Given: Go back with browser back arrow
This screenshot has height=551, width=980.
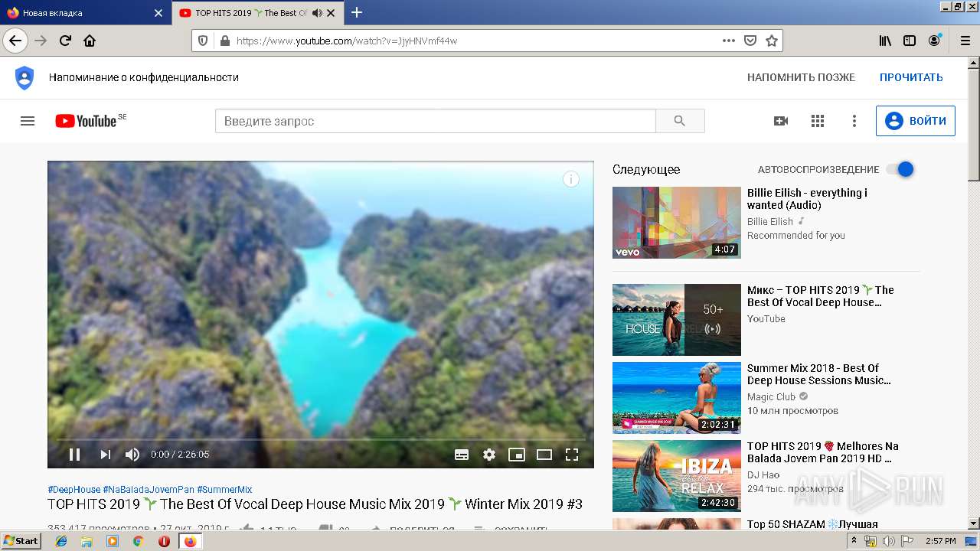Looking at the screenshot, I should pos(15,41).
